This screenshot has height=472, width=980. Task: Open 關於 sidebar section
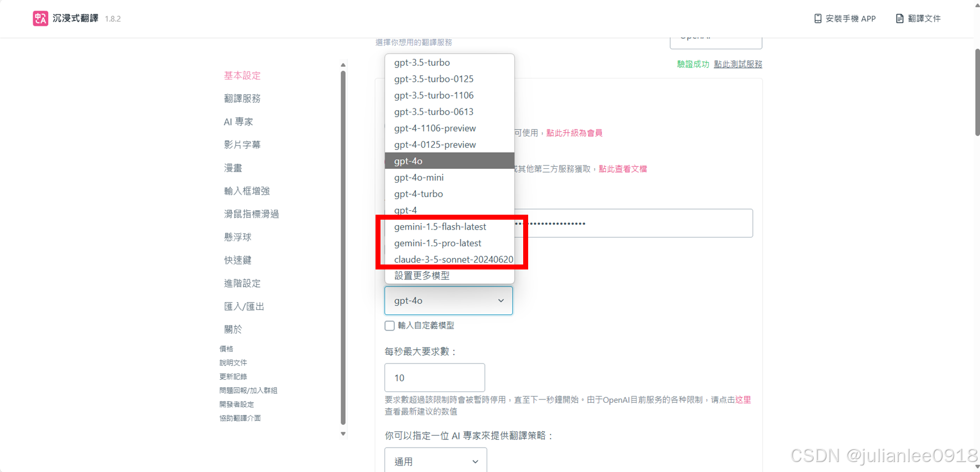pyautogui.click(x=233, y=329)
